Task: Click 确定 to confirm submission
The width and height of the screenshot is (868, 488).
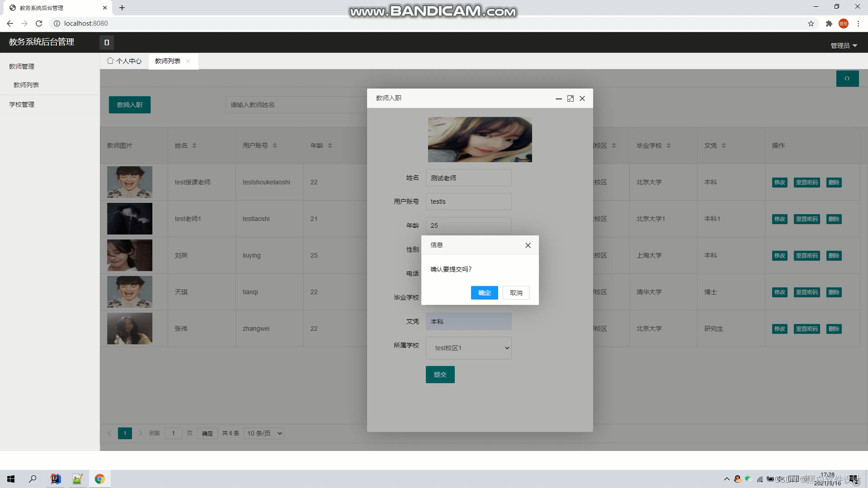Action: pyautogui.click(x=484, y=293)
